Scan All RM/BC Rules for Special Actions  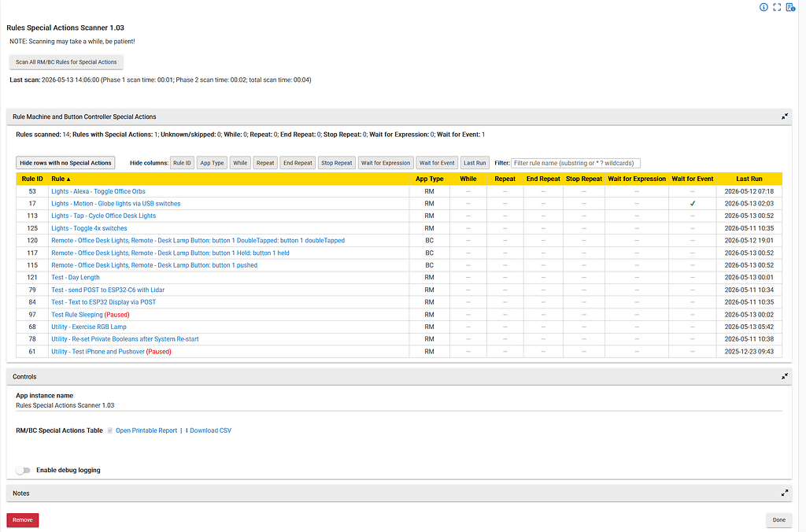coord(66,62)
